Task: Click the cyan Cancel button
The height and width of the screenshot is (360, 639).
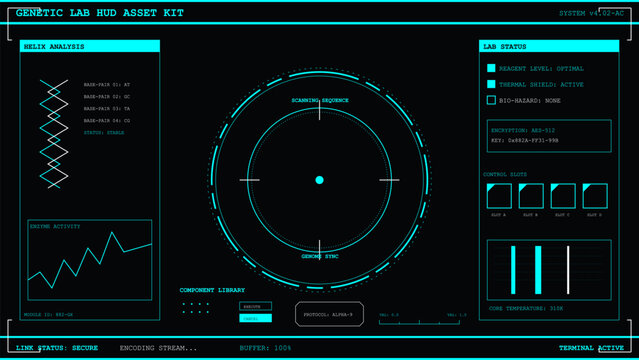Action: coord(256,318)
